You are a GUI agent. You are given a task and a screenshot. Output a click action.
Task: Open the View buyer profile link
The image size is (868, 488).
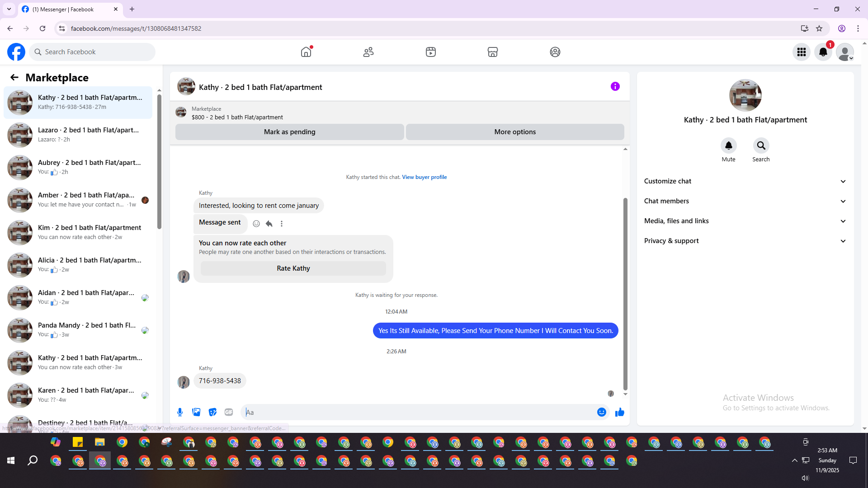(424, 177)
